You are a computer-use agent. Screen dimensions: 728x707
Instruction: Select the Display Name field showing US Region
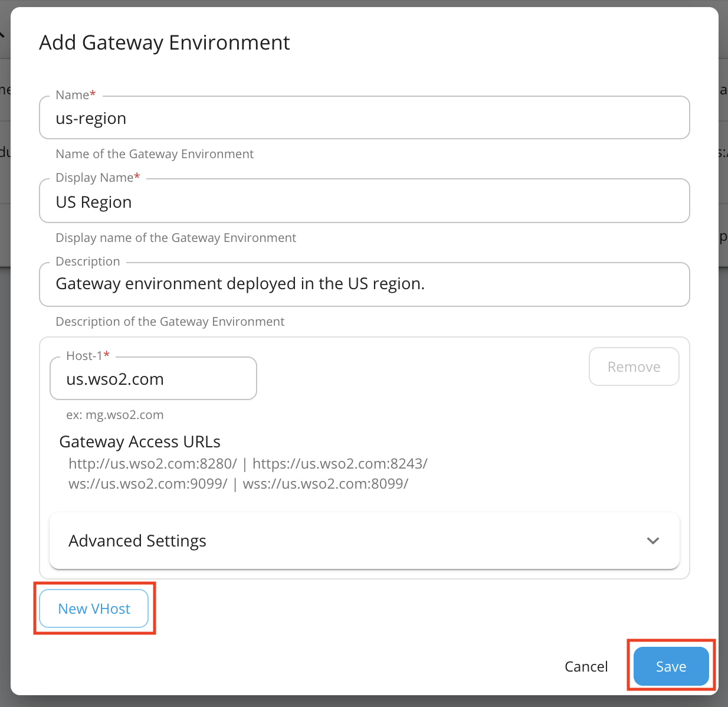pyautogui.click(x=364, y=201)
